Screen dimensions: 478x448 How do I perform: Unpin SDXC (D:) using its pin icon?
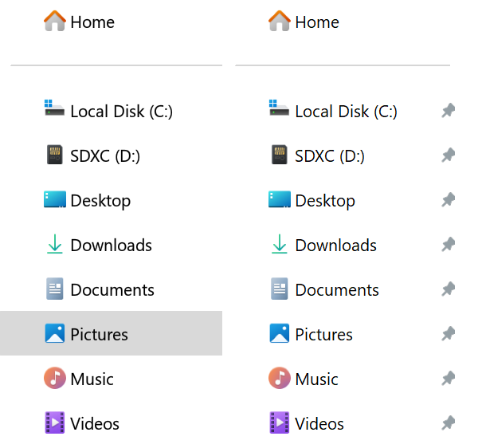[449, 155]
